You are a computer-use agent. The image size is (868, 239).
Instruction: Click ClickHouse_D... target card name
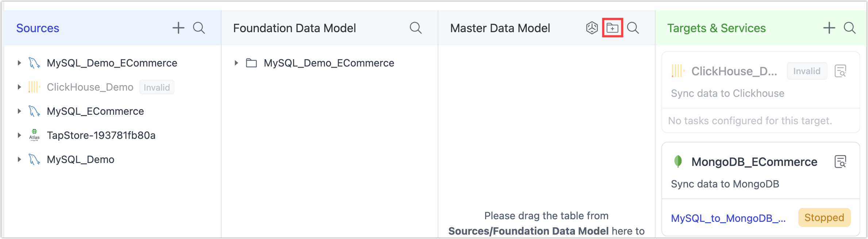pyautogui.click(x=734, y=71)
